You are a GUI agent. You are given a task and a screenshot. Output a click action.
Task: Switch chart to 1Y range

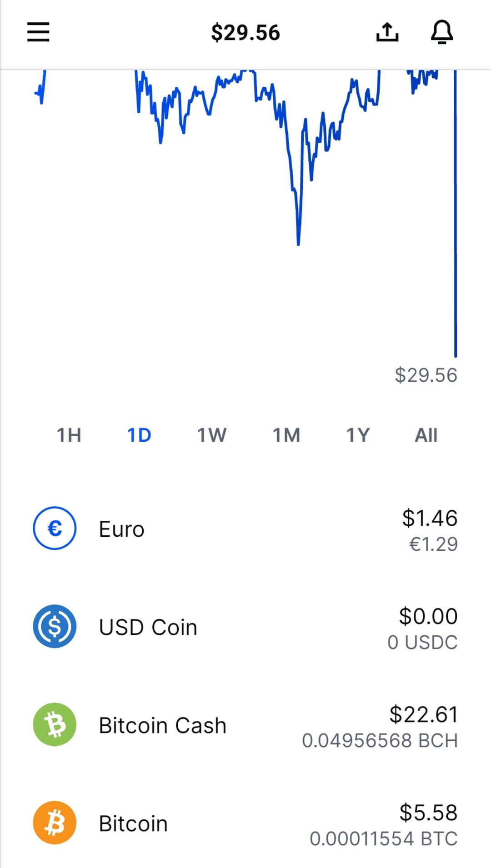[x=358, y=435]
